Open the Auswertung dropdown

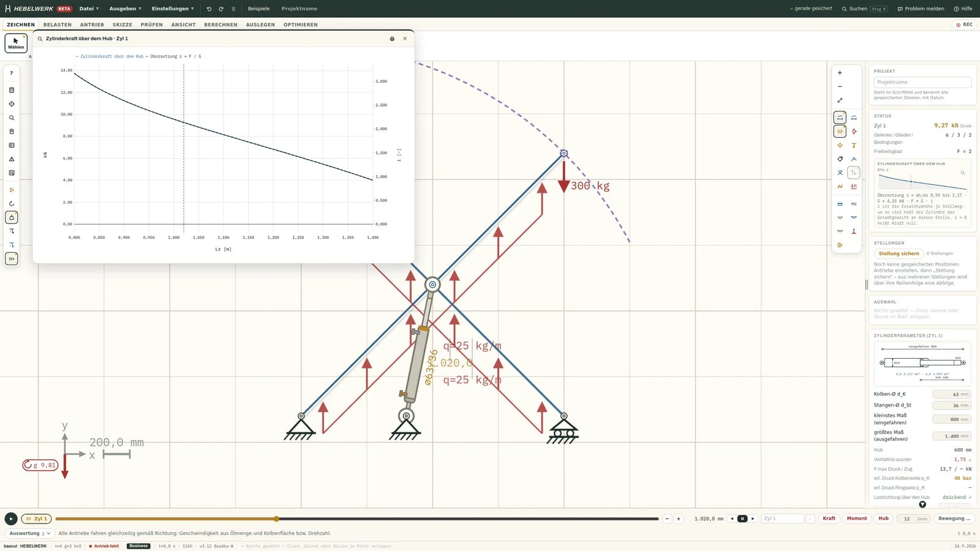point(29,533)
